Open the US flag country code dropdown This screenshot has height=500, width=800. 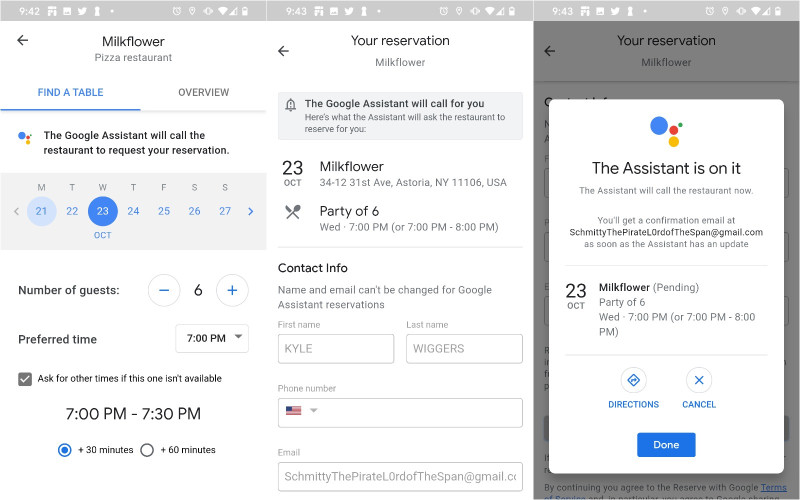click(302, 411)
